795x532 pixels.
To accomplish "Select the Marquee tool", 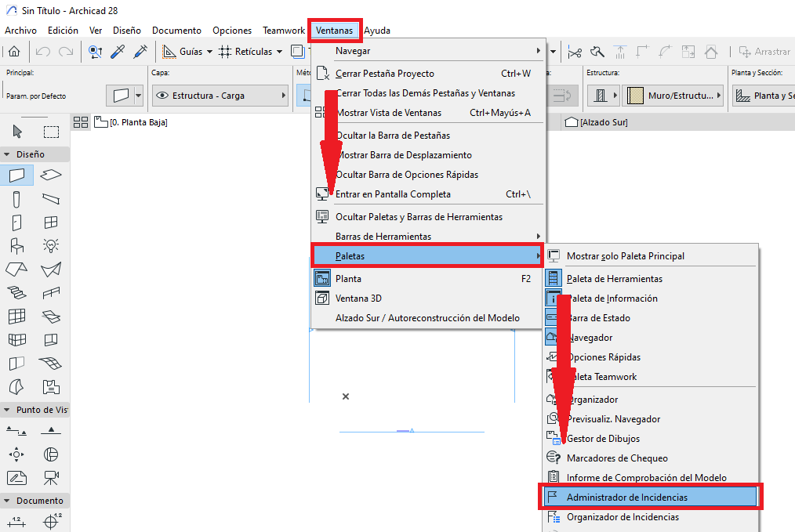I will point(51,131).
